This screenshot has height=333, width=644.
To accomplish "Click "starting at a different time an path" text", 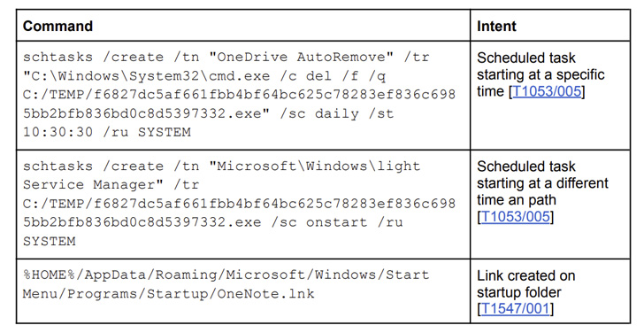I will 542,191.
